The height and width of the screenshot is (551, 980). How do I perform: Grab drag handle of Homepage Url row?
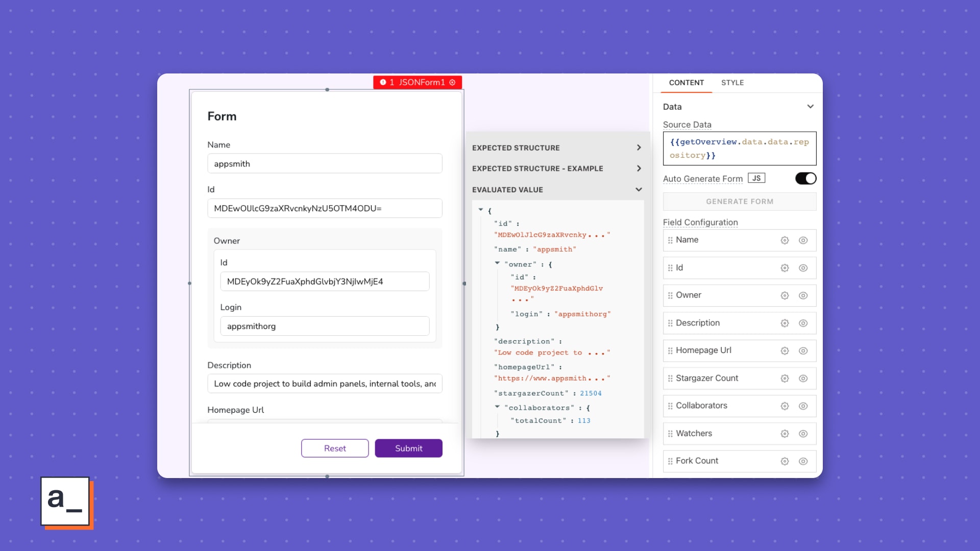point(670,350)
